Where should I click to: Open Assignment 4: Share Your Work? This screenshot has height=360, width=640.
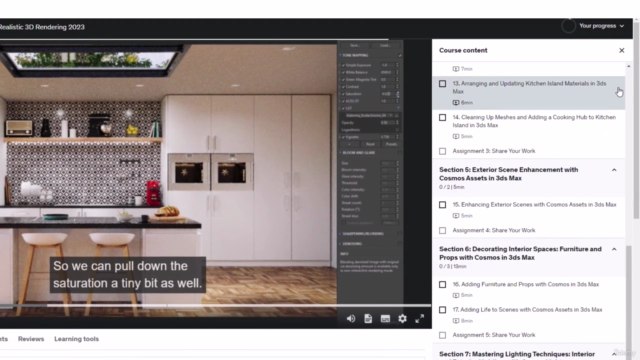point(493,230)
